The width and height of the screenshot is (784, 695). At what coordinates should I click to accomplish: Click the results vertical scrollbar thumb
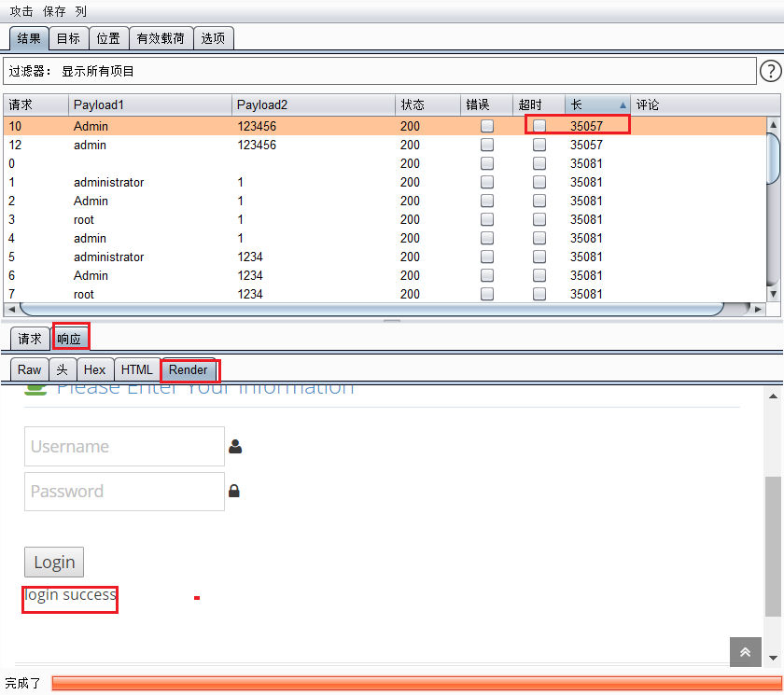(x=773, y=159)
